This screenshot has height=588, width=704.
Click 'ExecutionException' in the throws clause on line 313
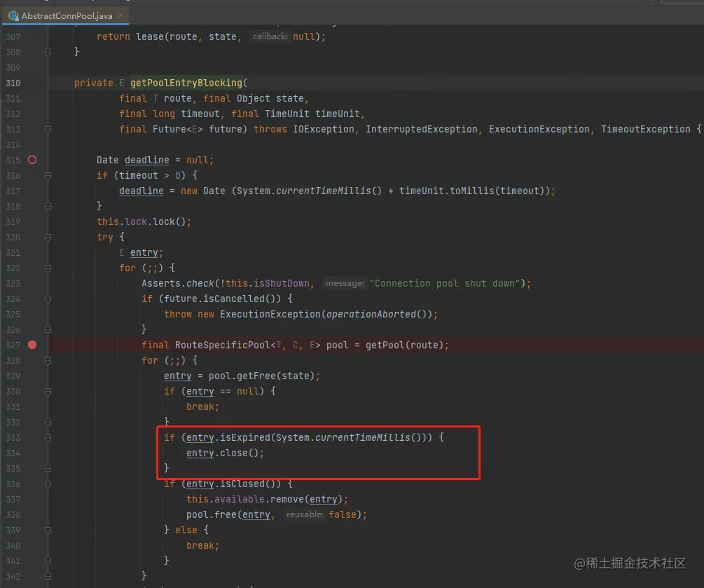click(x=539, y=130)
